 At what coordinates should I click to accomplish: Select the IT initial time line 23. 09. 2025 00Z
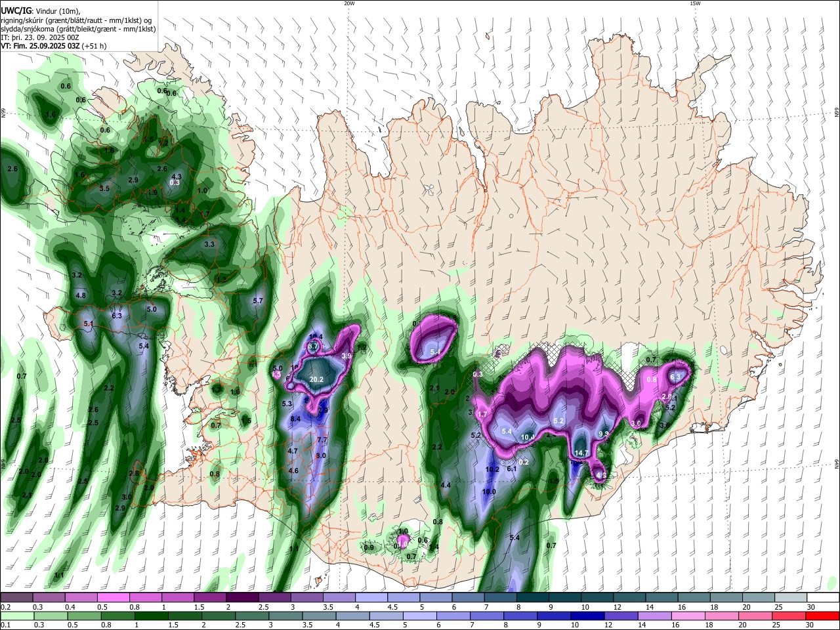[40, 37]
